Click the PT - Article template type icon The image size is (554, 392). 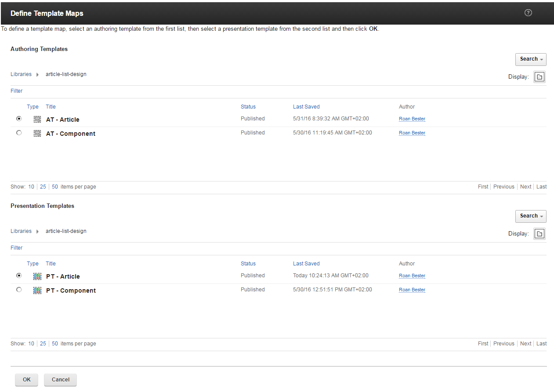coord(37,276)
